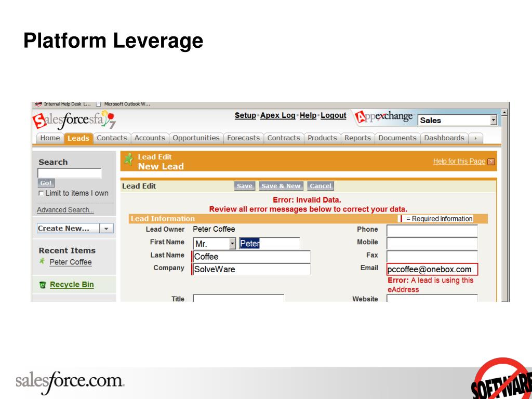Switch to the Contacts tab
532x399 pixels.
[112, 138]
